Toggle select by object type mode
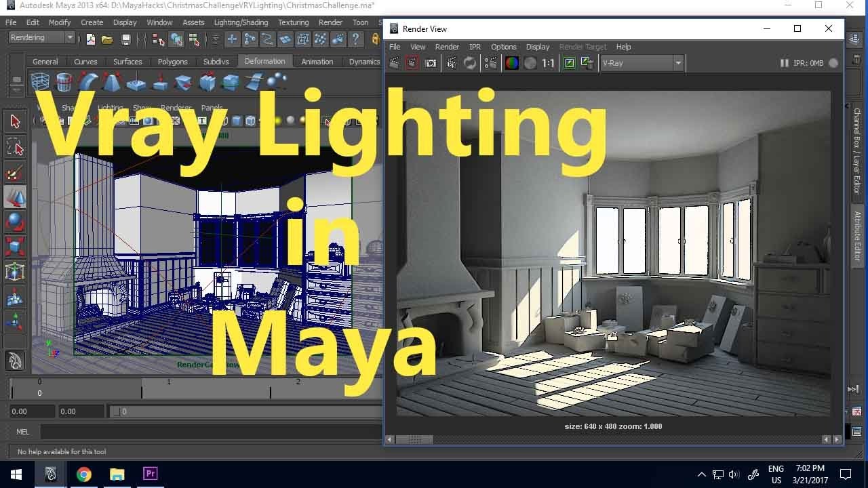This screenshot has height=488, width=868. coord(176,39)
